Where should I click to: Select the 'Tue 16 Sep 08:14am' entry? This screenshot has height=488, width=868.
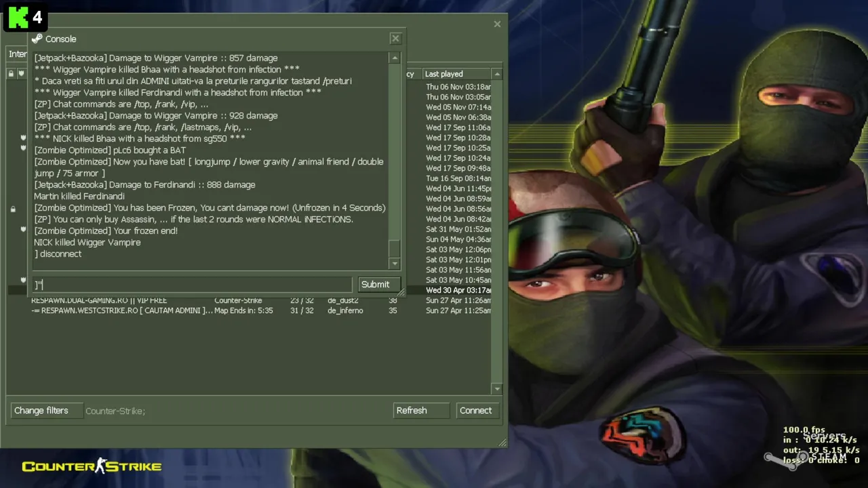[x=458, y=178]
